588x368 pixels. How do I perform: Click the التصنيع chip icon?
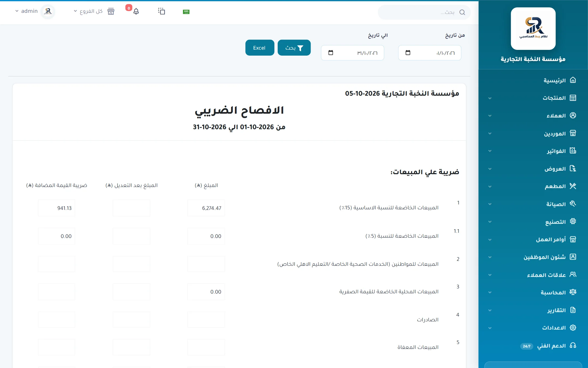click(x=573, y=221)
